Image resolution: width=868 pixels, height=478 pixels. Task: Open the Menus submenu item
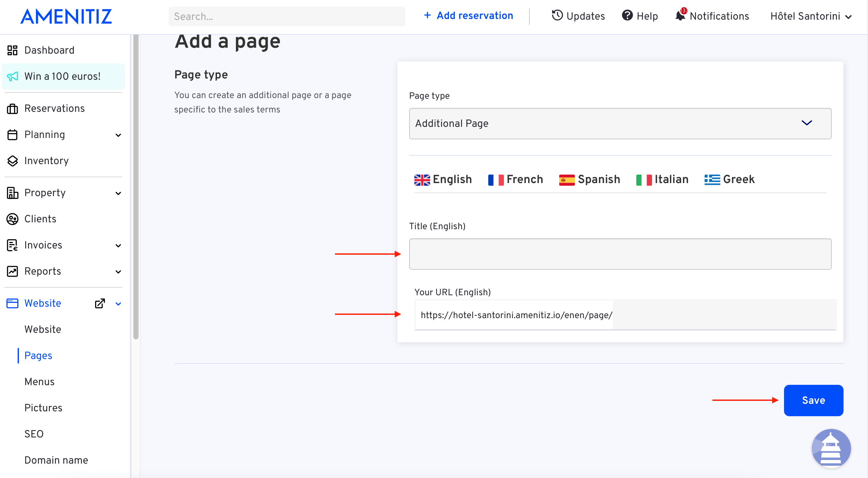tap(40, 382)
